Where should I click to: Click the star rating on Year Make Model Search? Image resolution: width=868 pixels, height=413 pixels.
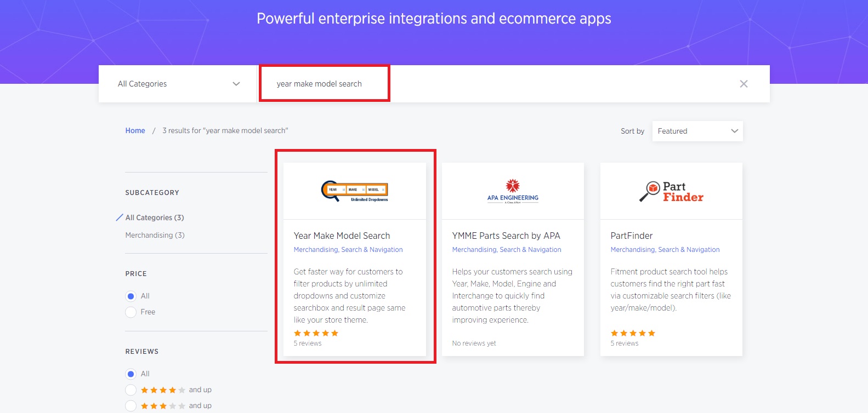click(316, 333)
